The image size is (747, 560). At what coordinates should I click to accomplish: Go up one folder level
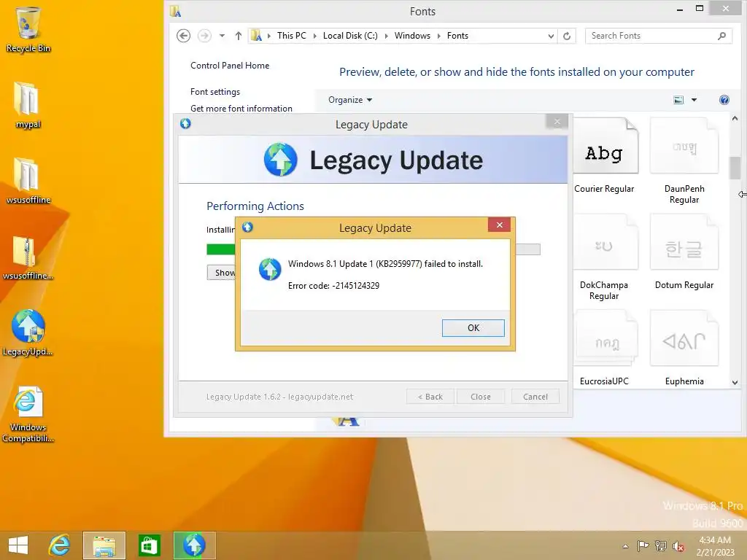click(x=239, y=36)
